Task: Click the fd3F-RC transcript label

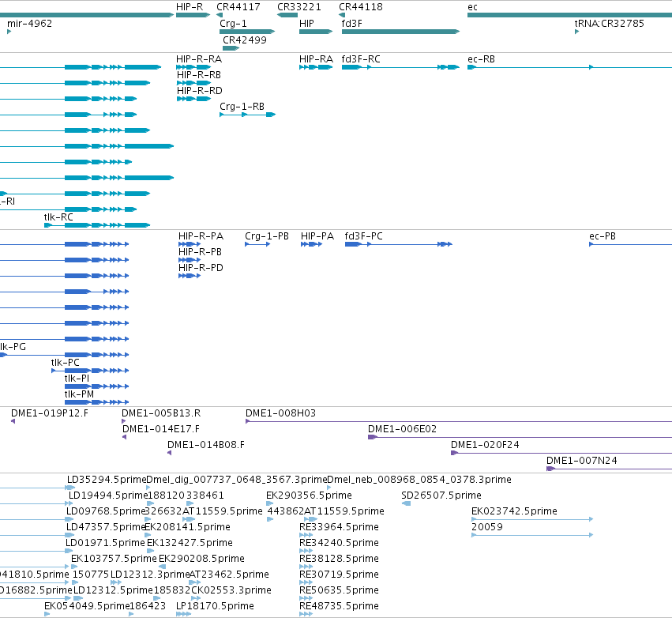Action: click(x=361, y=58)
